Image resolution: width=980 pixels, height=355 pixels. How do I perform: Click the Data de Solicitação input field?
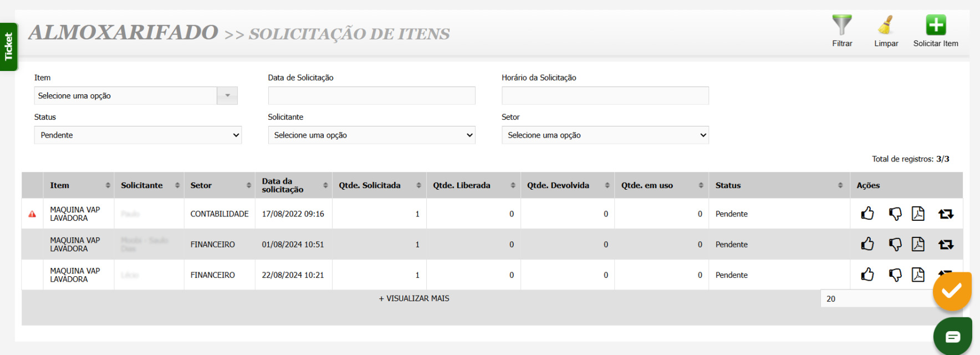click(x=371, y=96)
